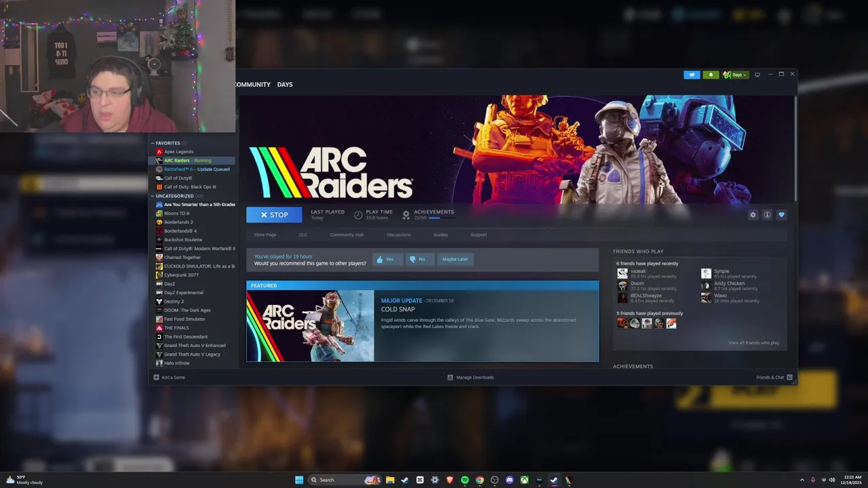868x488 pixels.
Task: Go to the Community Hub tab
Action: pos(347,235)
